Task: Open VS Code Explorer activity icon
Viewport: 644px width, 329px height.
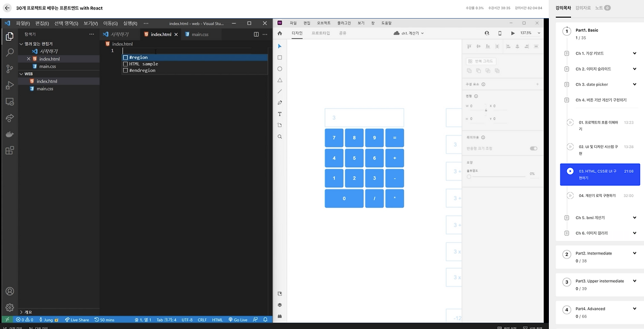Action: point(10,36)
